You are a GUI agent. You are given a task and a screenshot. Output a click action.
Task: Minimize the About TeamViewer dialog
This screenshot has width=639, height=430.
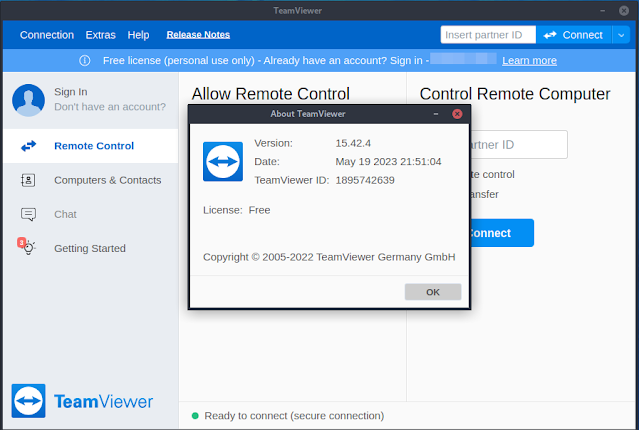(x=436, y=114)
